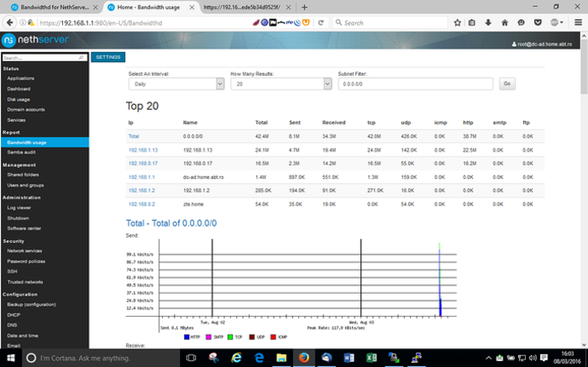Select Dashboard in the sidebar

click(x=18, y=88)
